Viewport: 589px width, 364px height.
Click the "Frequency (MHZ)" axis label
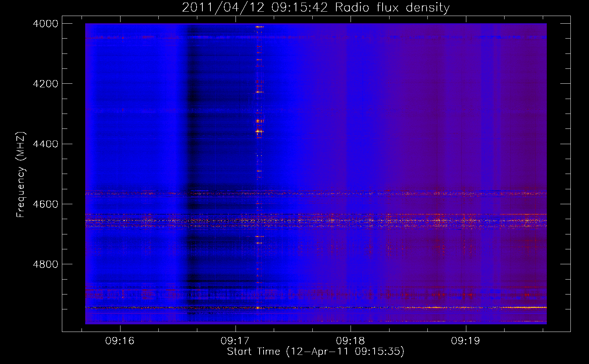point(21,175)
